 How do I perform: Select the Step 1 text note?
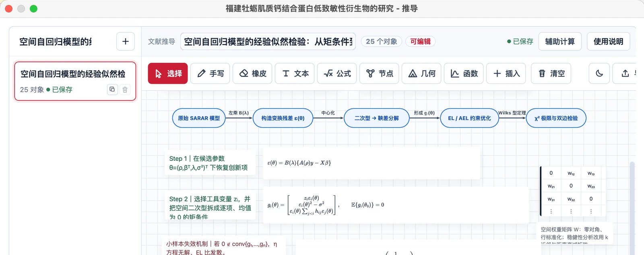pyautogui.click(x=210, y=163)
